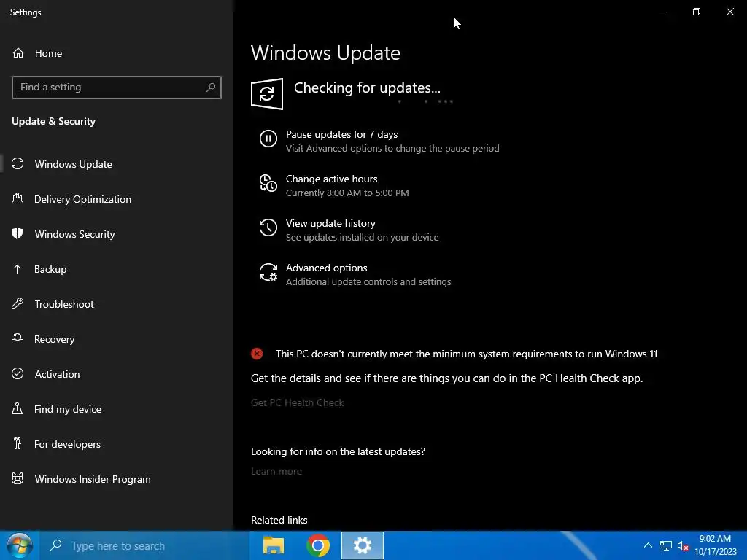Viewport: 747px width, 560px height.
Task: Click the Windows Update sync arrows icon in sidebar
Action: [18, 164]
